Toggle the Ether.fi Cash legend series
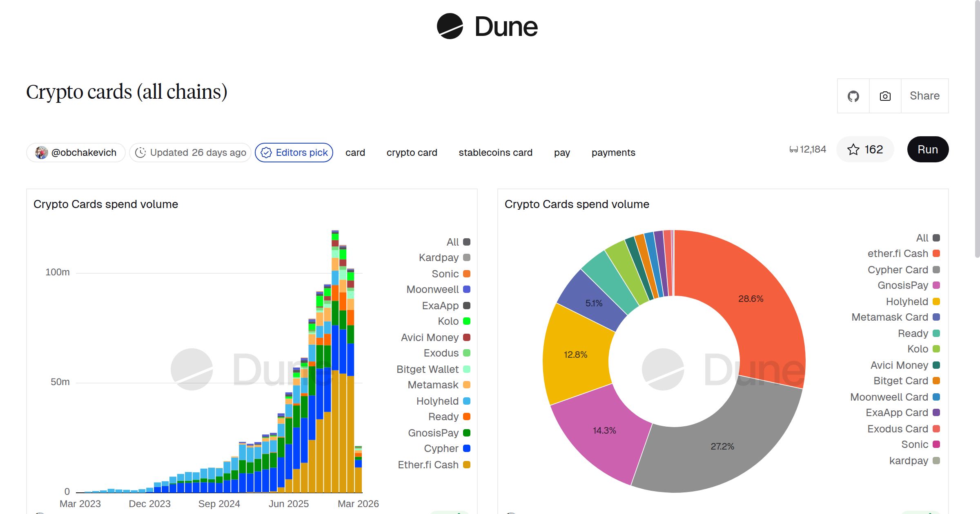 [428, 465]
